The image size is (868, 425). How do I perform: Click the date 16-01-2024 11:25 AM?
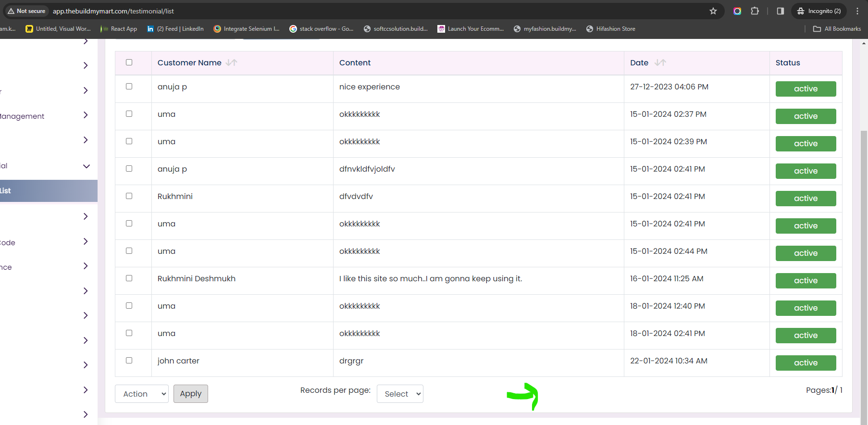point(667,279)
